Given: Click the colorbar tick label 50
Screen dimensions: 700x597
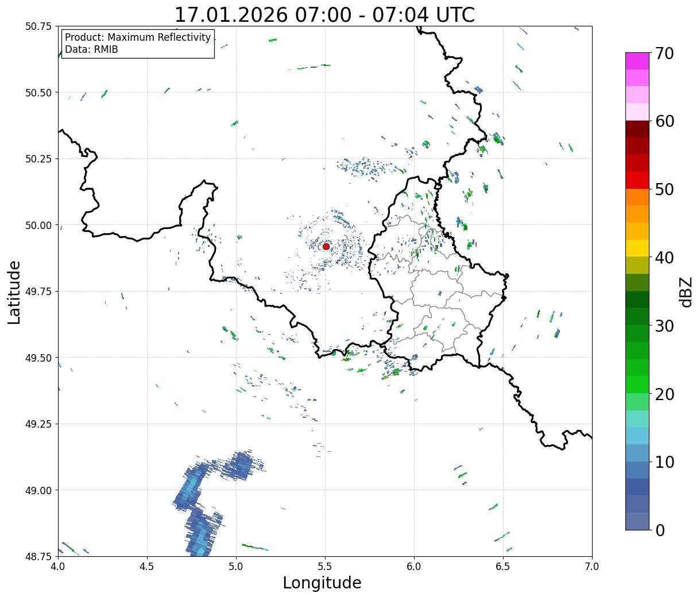Looking at the screenshot, I should (x=664, y=189).
